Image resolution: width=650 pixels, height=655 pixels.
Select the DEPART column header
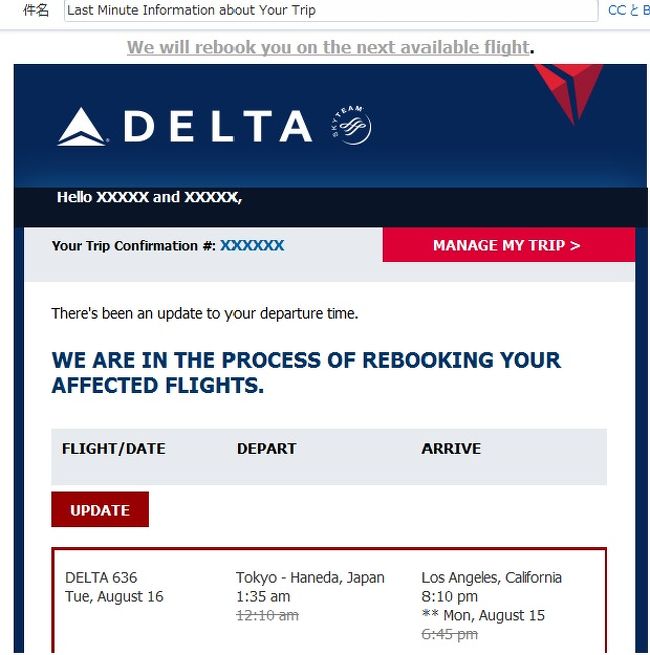pos(267,449)
